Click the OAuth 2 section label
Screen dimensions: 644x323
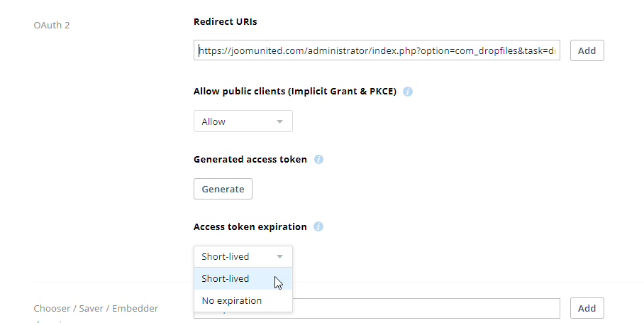point(52,26)
